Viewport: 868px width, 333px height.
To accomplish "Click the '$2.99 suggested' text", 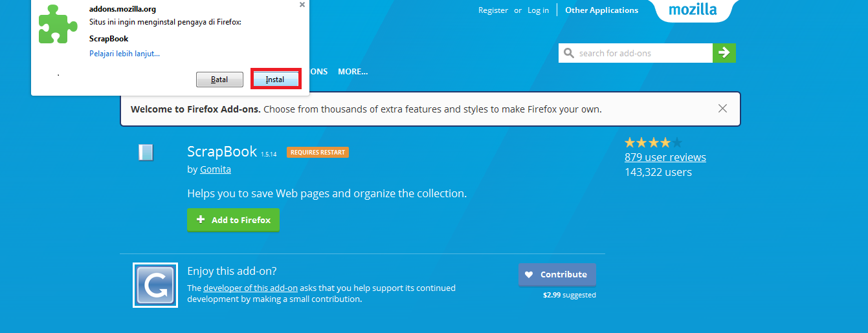I will click(x=570, y=295).
